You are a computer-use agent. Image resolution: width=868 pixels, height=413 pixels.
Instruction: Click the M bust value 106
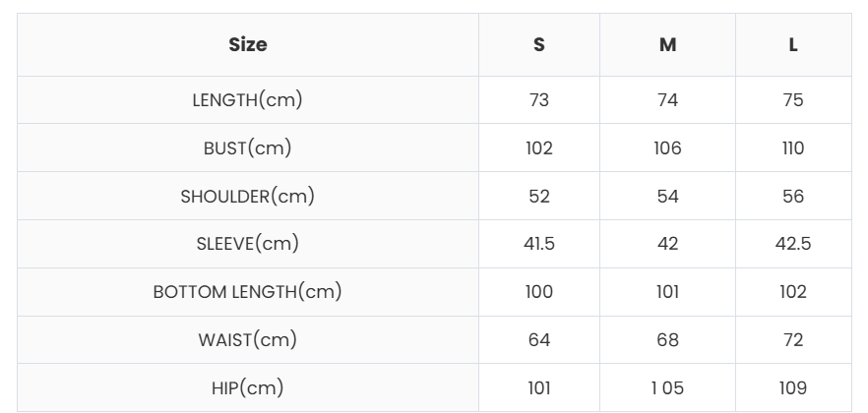pos(667,148)
